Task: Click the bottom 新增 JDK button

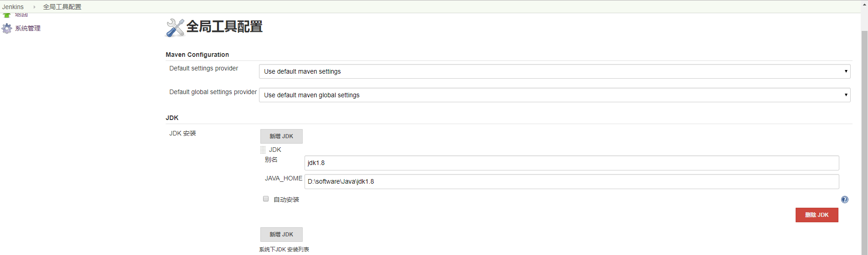Action: coord(281,235)
